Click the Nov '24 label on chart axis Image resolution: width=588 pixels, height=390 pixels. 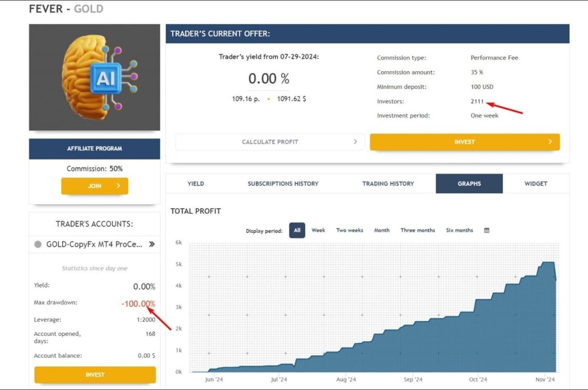pos(545,380)
